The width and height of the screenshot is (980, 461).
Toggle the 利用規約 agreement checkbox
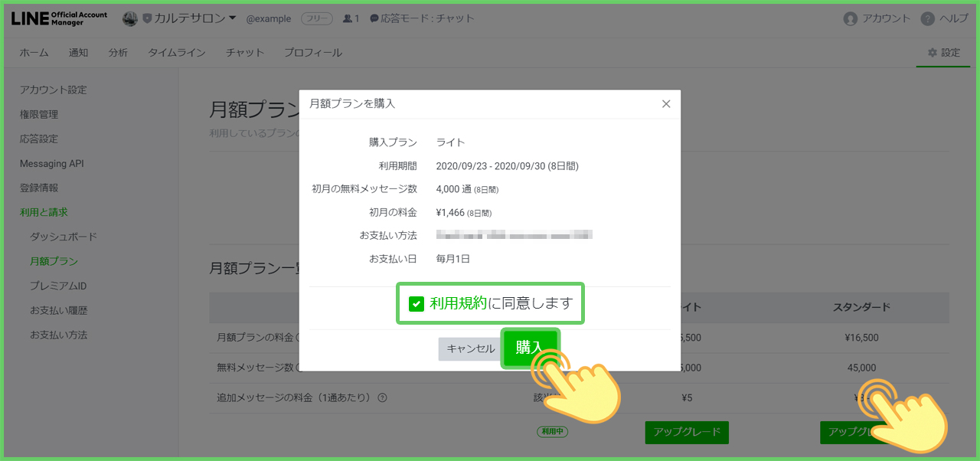pyautogui.click(x=416, y=304)
